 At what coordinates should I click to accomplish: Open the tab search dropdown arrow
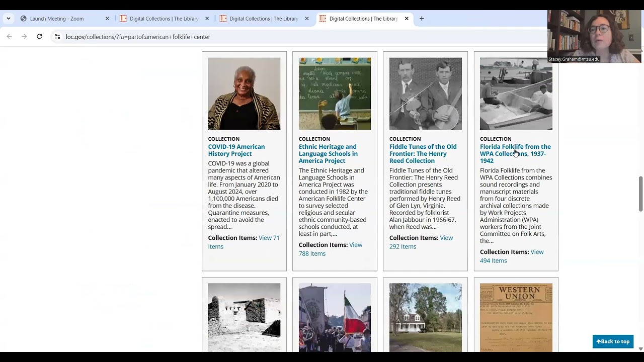(x=8, y=19)
